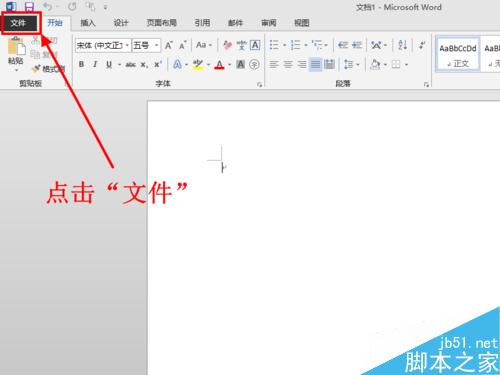Click the Numbering list icon
Image resolution: width=500 pixels, height=375 pixels.
pyautogui.click(x=295, y=45)
